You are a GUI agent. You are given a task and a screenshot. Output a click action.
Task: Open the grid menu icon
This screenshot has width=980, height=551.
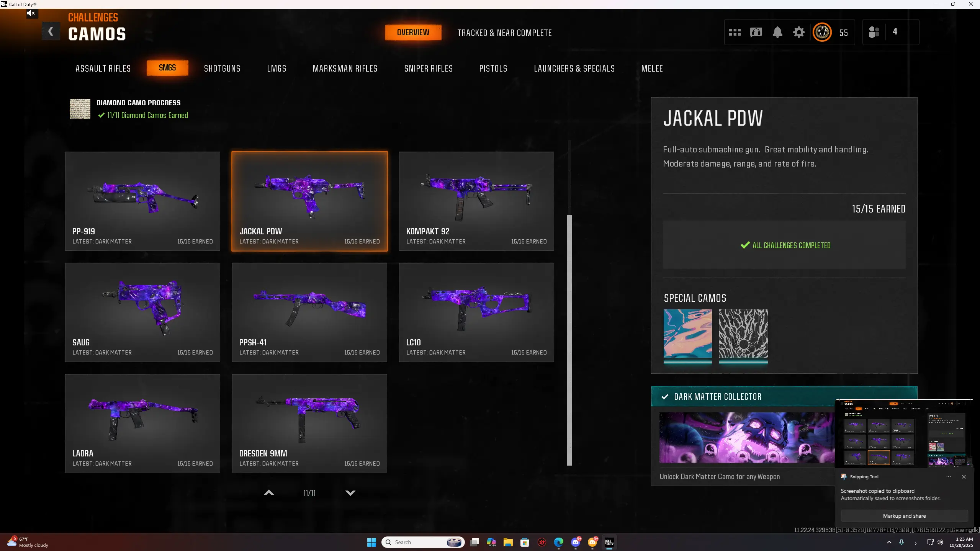pos(735,32)
